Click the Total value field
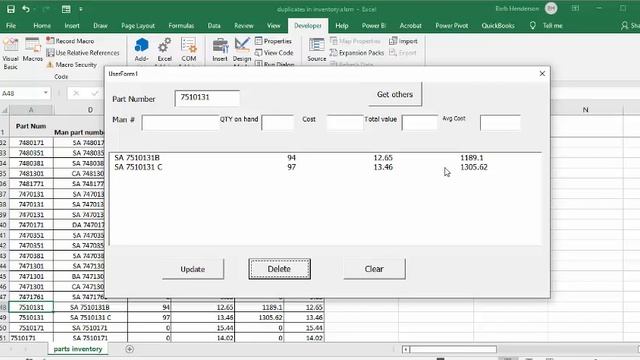640x360 pixels. coord(420,122)
